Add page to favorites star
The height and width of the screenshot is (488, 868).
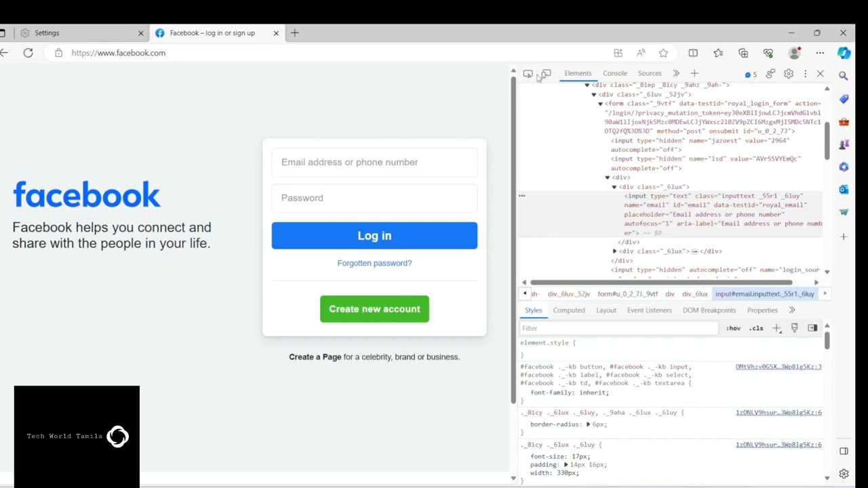(x=663, y=53)
